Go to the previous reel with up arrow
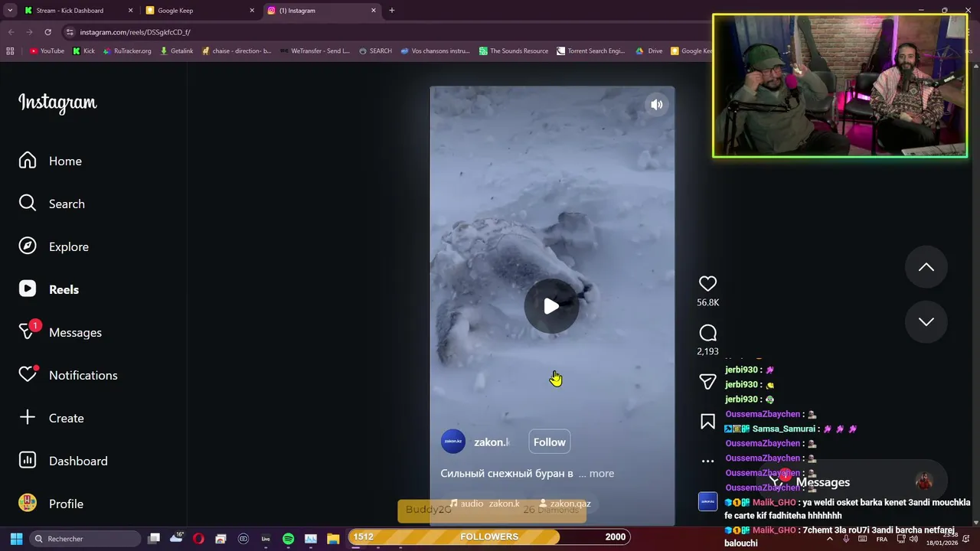Screen dimensions: 980x551 tap(926, 267)
